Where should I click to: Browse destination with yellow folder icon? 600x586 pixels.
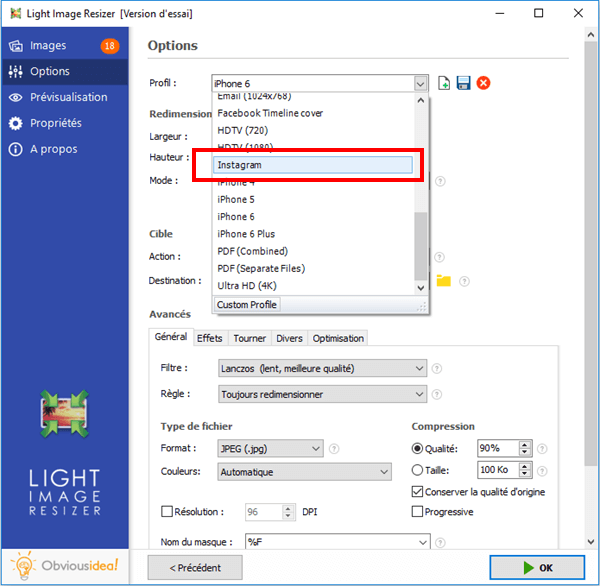pos(443,281)
